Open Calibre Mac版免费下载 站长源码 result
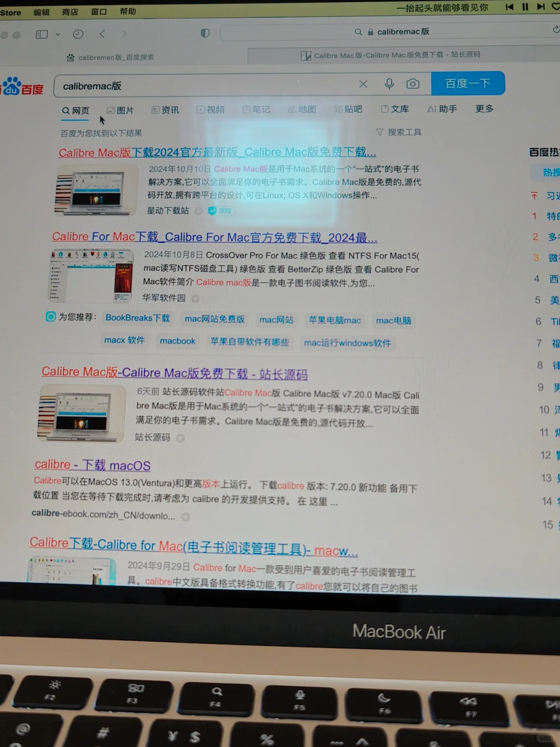The width and height of the screenshot is (560, 747). point(175,373)
